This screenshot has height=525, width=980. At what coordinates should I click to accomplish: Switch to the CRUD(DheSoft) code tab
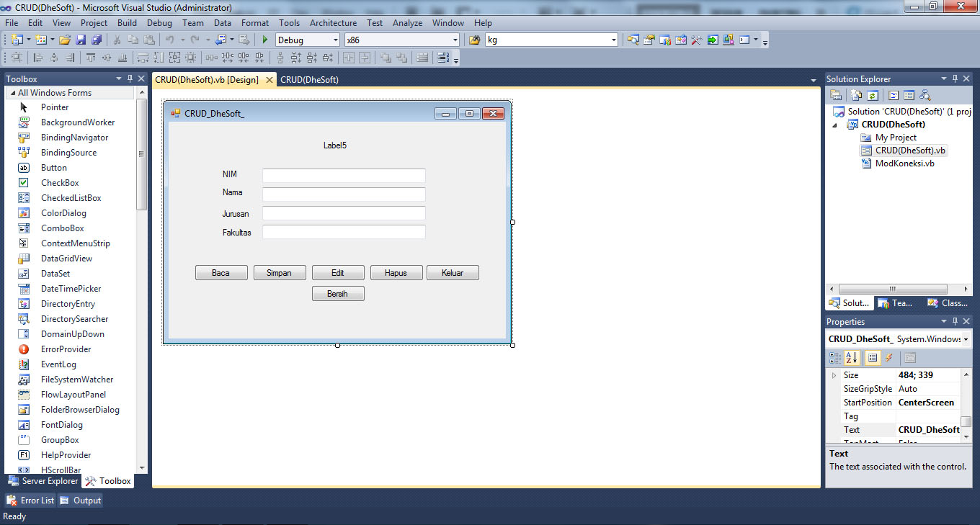(x=310, y=79)
